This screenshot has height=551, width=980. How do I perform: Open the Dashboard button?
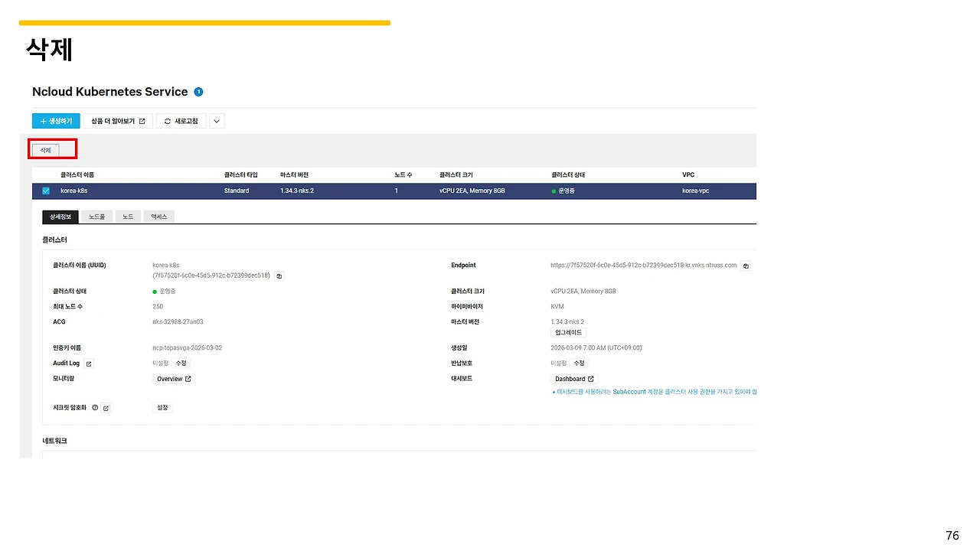point(574,379)
